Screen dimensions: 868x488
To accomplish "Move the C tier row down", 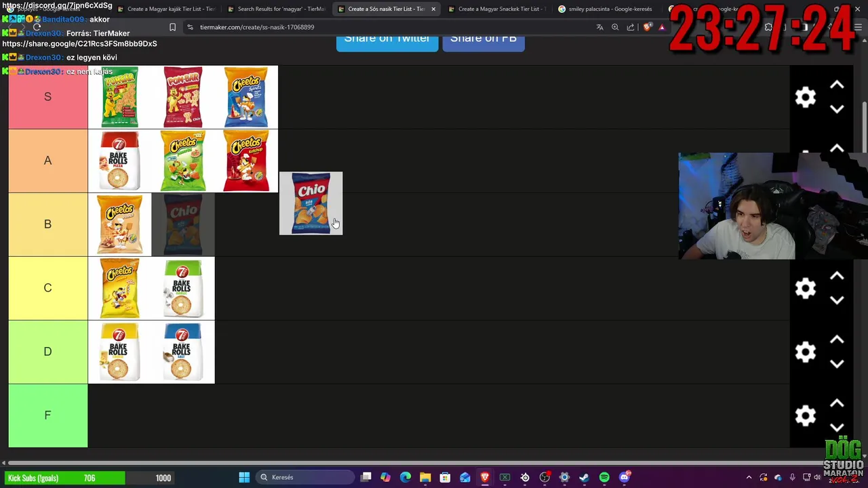I will pos(837,300).
